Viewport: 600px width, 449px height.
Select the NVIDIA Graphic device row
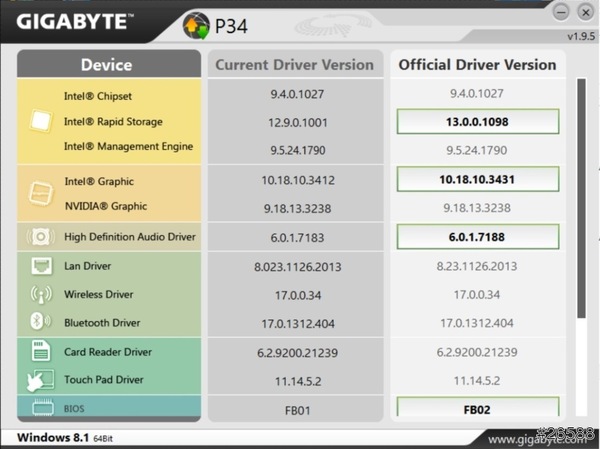point(105,207)
